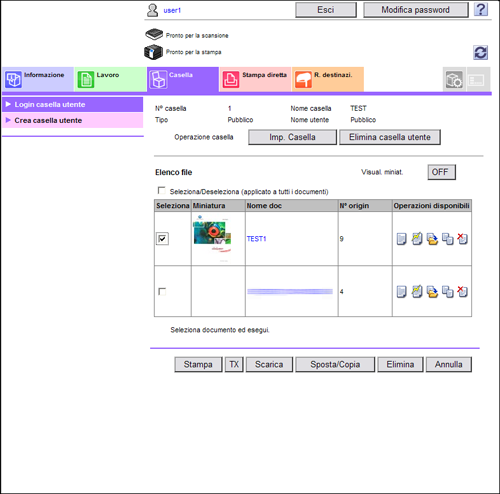Screen dimensions: 500x494
Task: Click send lightning icon in TEST1 row
Action: tap(417, 239)
